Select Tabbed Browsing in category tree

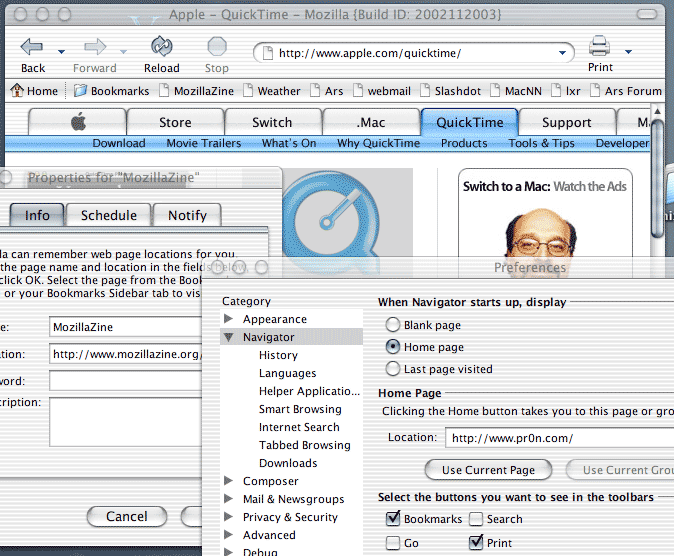coord(304,445)
